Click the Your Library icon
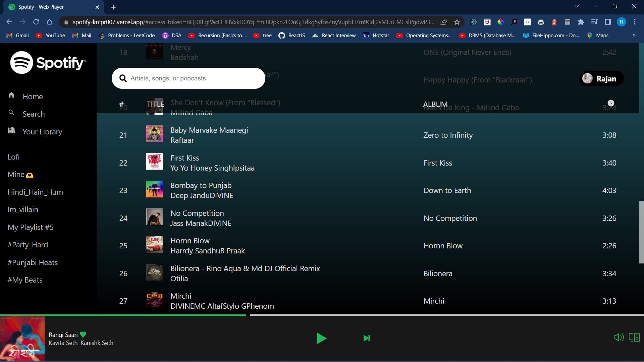Viewport: 644px width, 362px height. click(x=11, y=130)
